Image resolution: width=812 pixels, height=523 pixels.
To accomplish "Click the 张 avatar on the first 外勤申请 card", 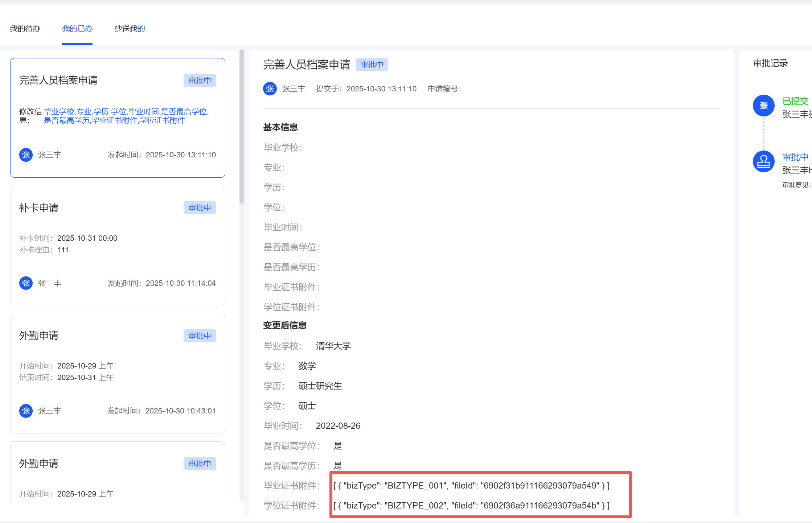I will click(x=26, y=411).
